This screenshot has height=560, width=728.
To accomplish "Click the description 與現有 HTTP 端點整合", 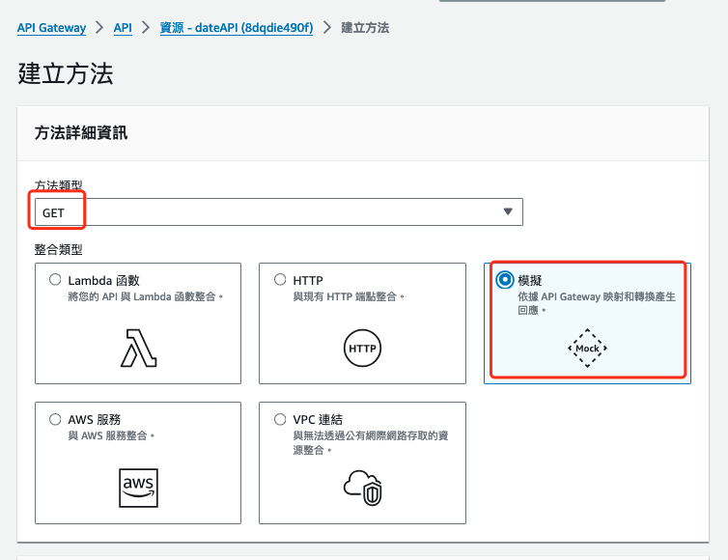I will click(x=349, y=296).
